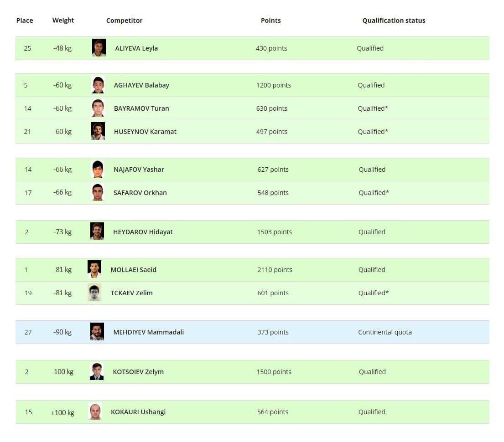Open competitor name KOTSOIEV Zelym
Screen dimensions: 504x442
coord(138,372)
